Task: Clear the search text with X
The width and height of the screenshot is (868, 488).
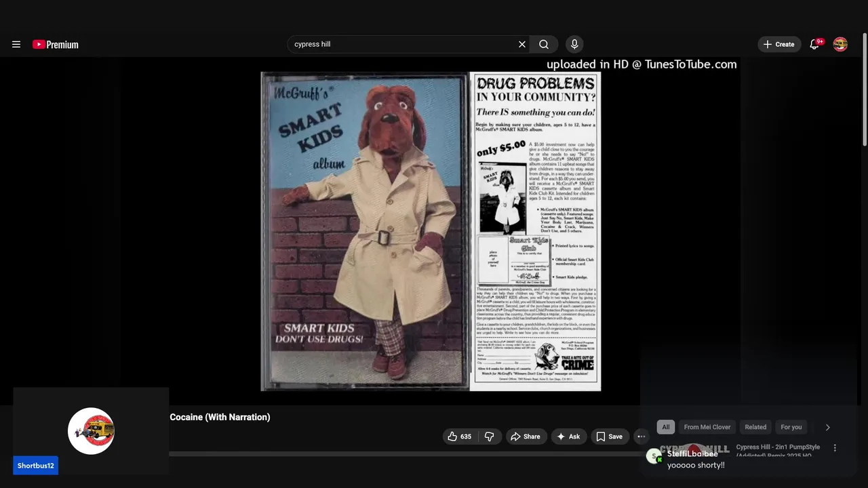Action: click(x=522, y=44)
